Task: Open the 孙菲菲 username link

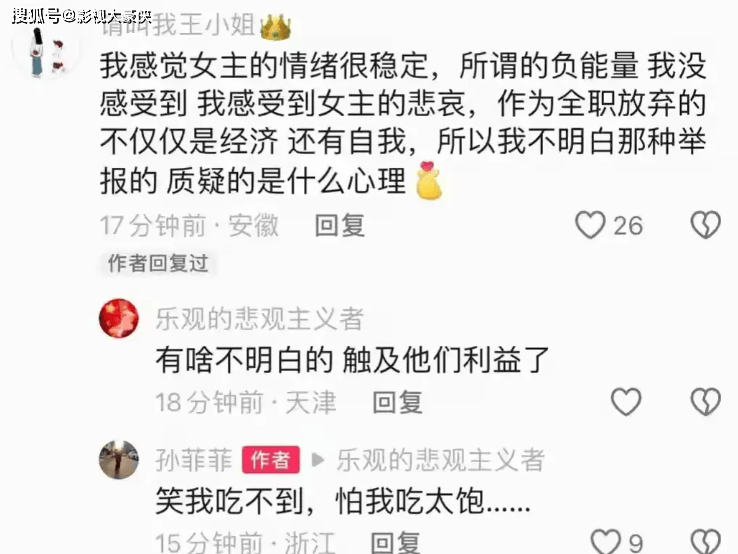Action: point(194,460)
